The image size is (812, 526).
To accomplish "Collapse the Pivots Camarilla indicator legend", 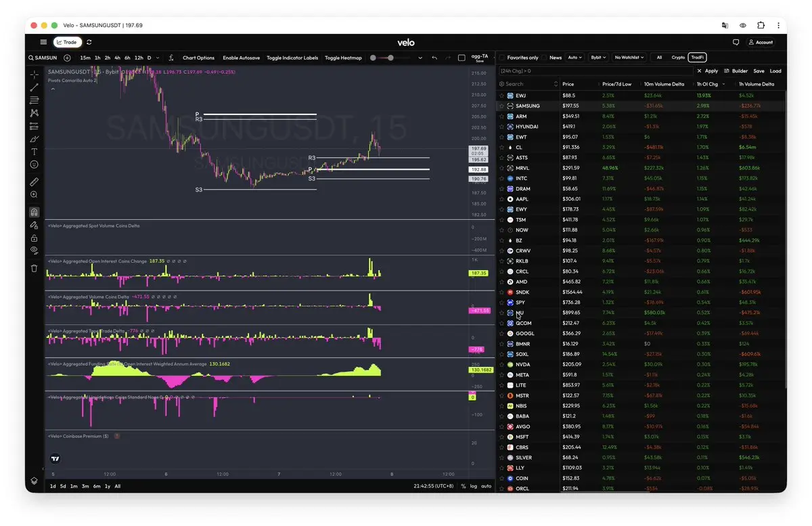I will pyautogui.click(x=52, y=89).
